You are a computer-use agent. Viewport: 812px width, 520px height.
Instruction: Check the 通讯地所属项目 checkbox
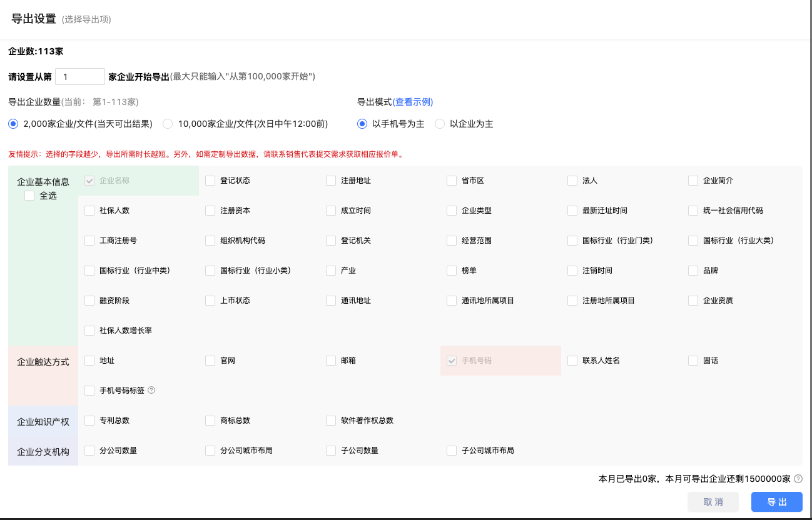click(x=452, y=301)
